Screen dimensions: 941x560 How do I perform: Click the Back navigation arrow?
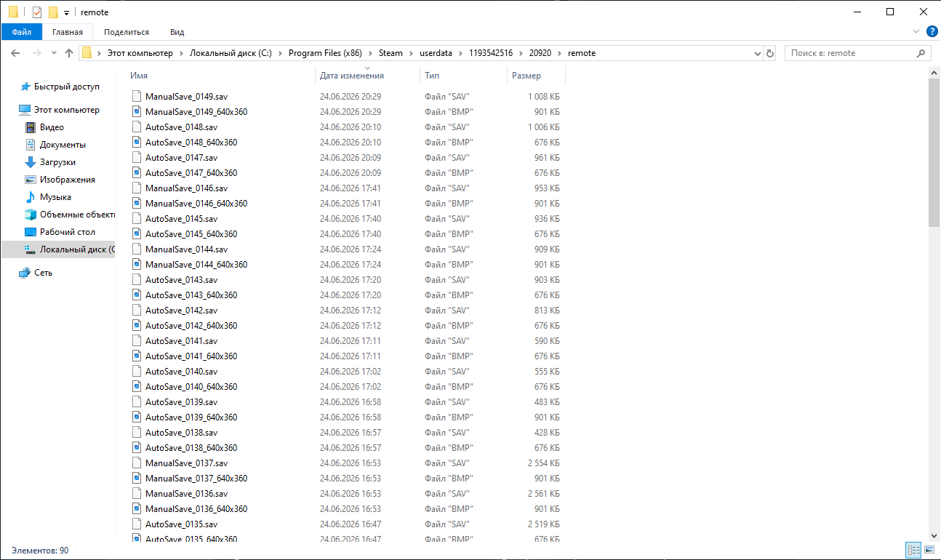tap(15, 53)
